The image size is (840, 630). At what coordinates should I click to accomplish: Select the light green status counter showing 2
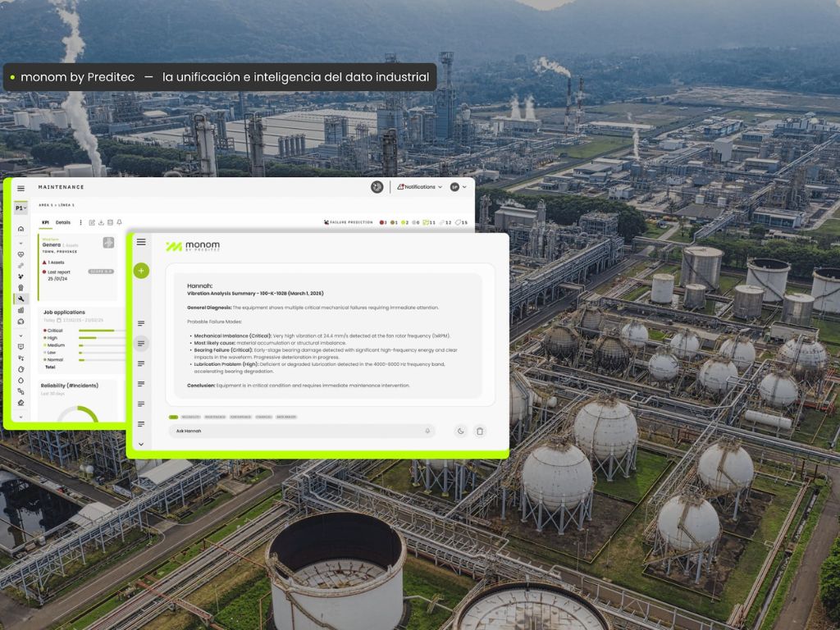[405, 222]
